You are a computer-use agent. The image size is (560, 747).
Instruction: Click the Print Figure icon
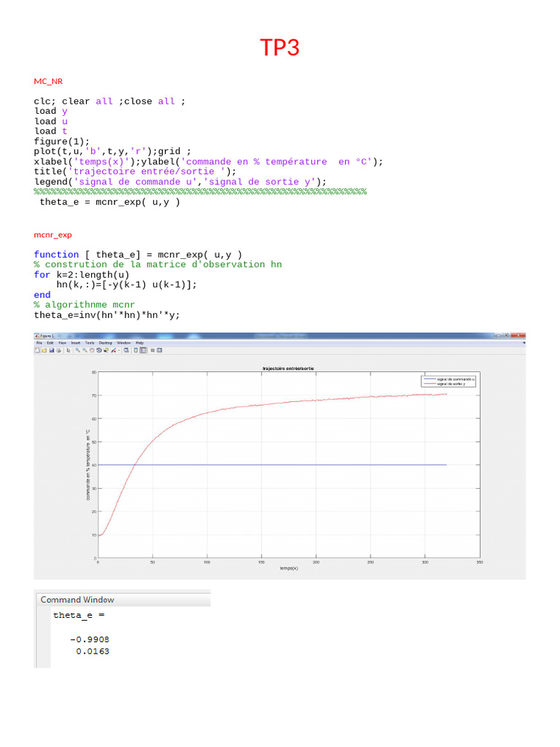[x=58, y=350]
